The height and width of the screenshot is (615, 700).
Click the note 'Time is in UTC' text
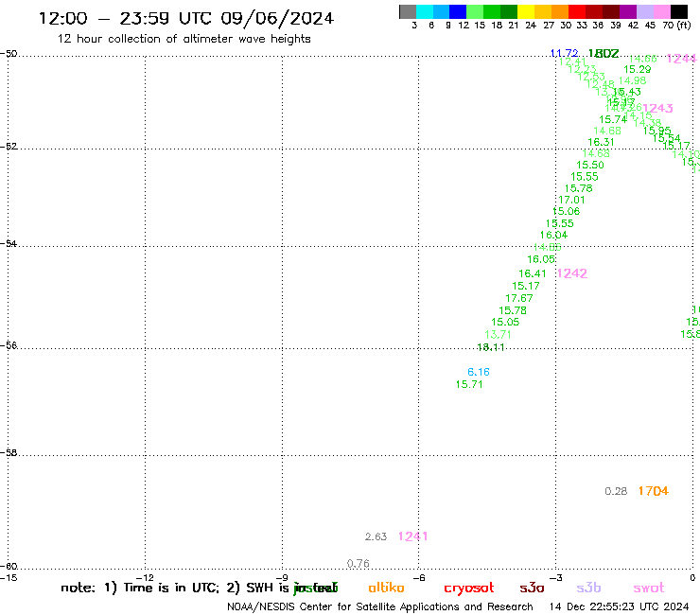point(171,588)
